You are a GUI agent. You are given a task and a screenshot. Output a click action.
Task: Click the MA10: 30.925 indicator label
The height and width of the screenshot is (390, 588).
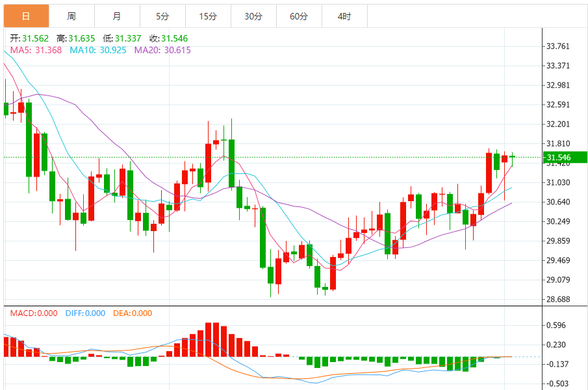pyautogui.click(x=98, y=50)
